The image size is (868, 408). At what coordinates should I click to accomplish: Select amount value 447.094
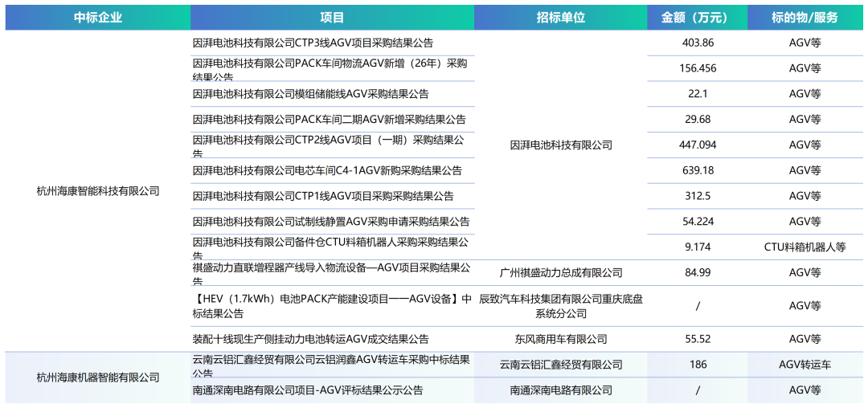pos(698,145)
